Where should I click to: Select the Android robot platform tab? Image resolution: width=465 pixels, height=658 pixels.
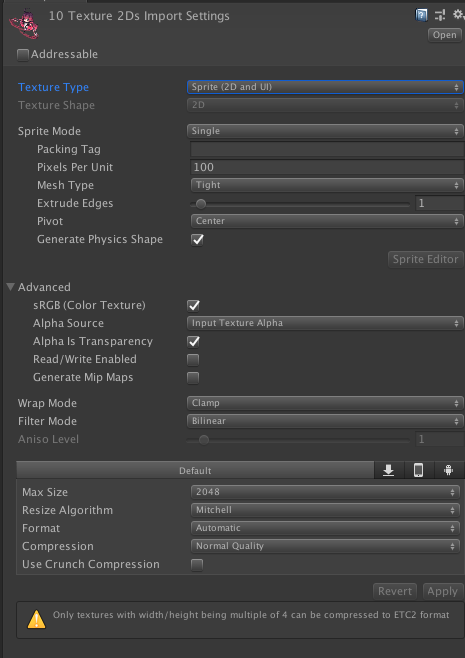(449, 470)
